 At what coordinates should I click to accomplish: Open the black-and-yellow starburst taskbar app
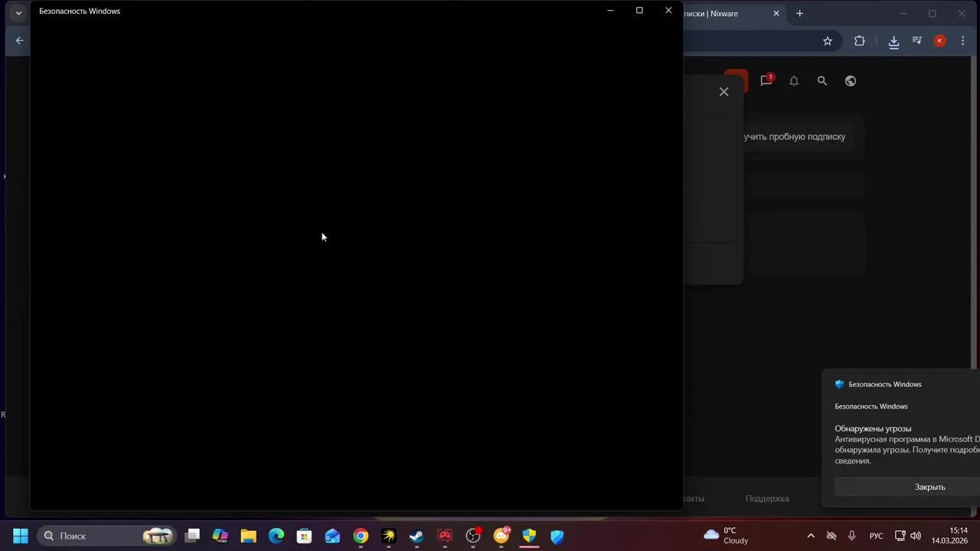389,536
